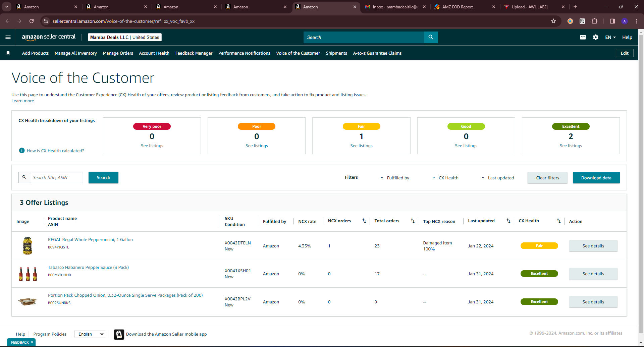644x347 pixels.
Task: Sort by Total orders column arrows
Action: [x=413, y=221]
